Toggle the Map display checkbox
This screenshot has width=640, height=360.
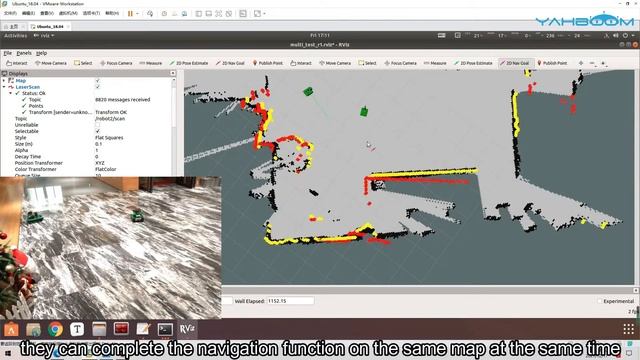pos(98,81)
